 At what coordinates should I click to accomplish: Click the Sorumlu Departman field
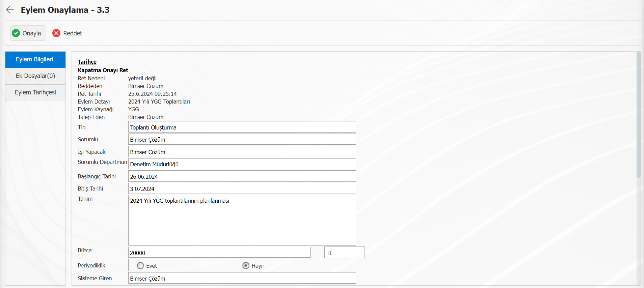pyautogui.click(x=242, y=164)
